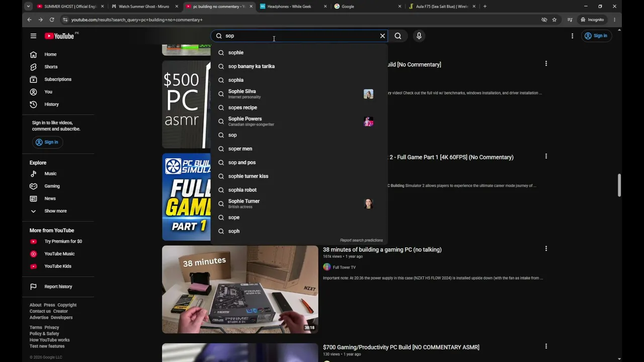Open Gaming under Explore
The height and width of the screenshot is (362, 644).
click(52, 186)
